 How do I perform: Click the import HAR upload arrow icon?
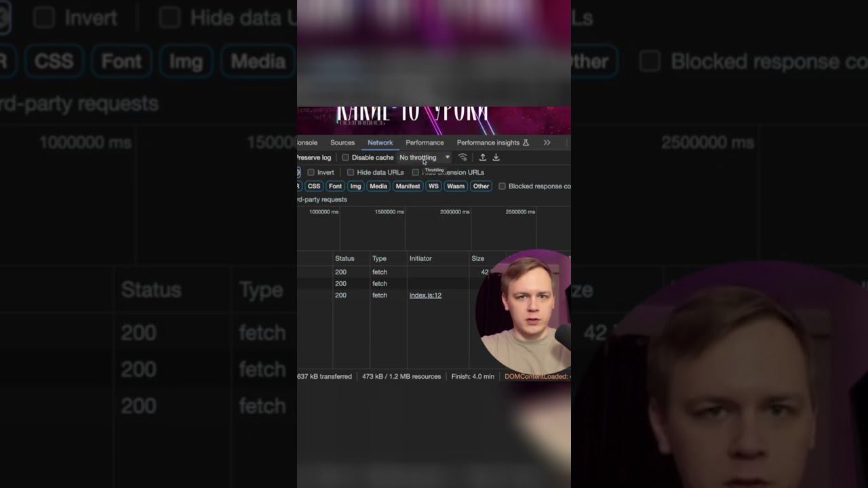click(x=483, y=157)
